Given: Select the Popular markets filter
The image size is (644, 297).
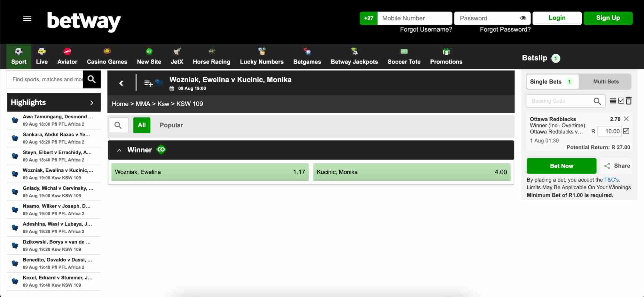Looking at the screenshot, I should point(171,125).
